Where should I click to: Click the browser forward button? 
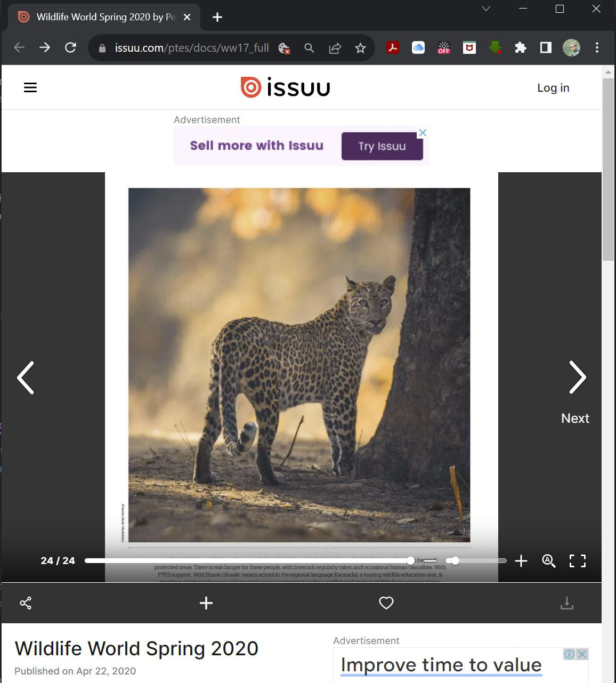[x=45, y=47]
